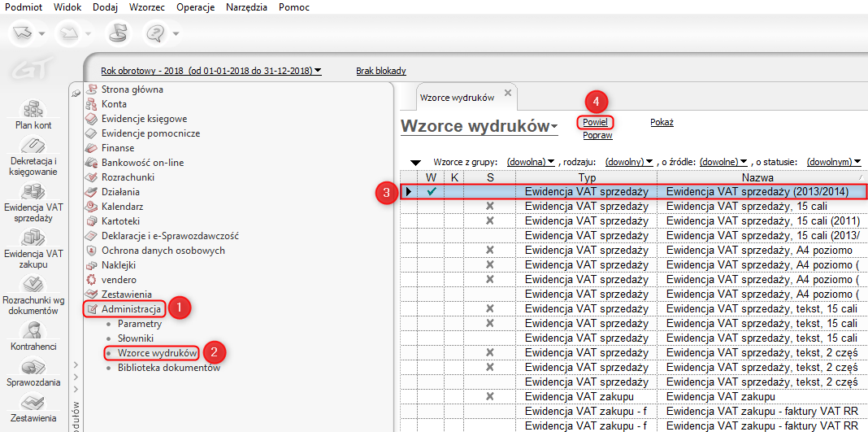
Task: Open Ewidencja VAT sprzedaży sidebar icon
Action: coord(33,192)
